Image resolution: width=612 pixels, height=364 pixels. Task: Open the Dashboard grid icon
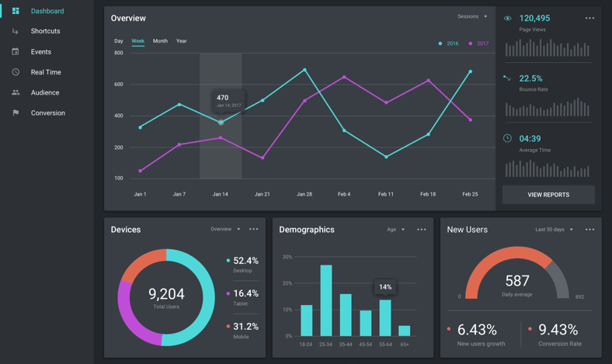tap(16, 11)
